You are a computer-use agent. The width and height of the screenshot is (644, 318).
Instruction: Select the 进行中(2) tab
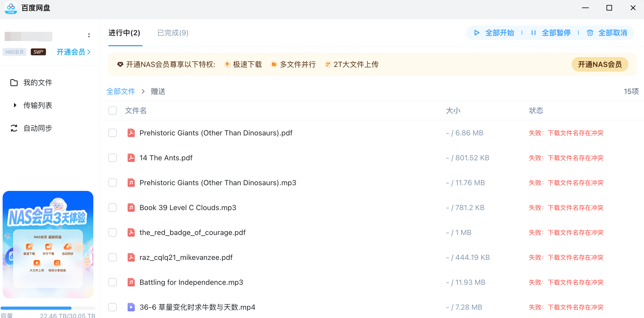coord(124,33)
